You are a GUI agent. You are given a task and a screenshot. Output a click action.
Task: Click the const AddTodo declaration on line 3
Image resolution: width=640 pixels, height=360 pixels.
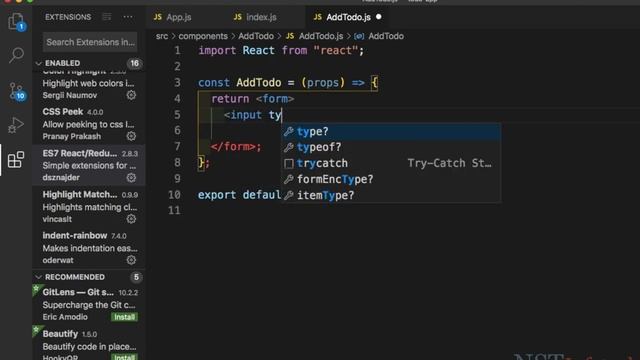tap(288, 83)
